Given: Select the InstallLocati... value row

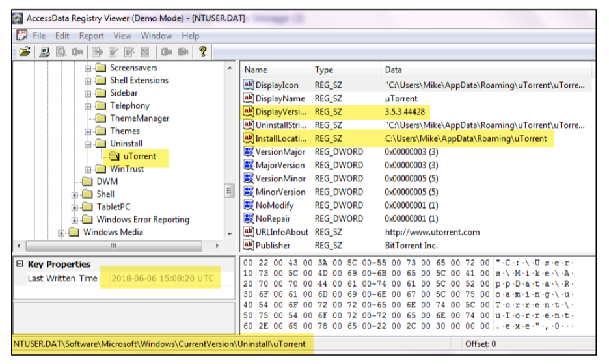Looking at the screenshot, I should pyautogui.click(x=417, y=138).
